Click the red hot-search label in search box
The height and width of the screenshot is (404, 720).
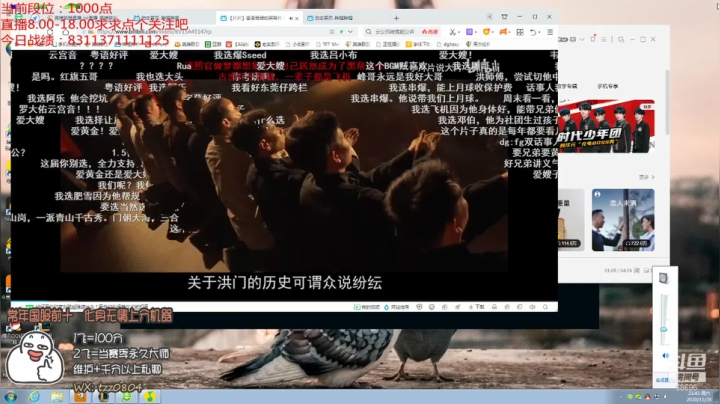(430, 32)
